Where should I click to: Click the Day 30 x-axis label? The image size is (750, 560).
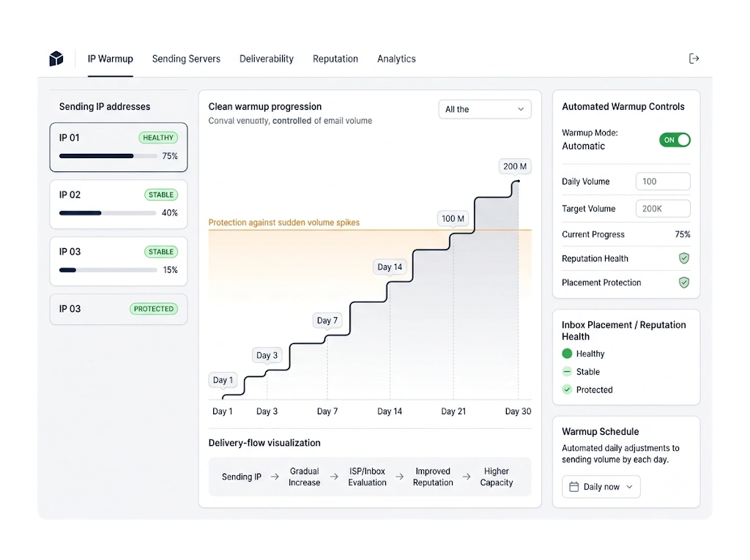(x=518, y=411)
